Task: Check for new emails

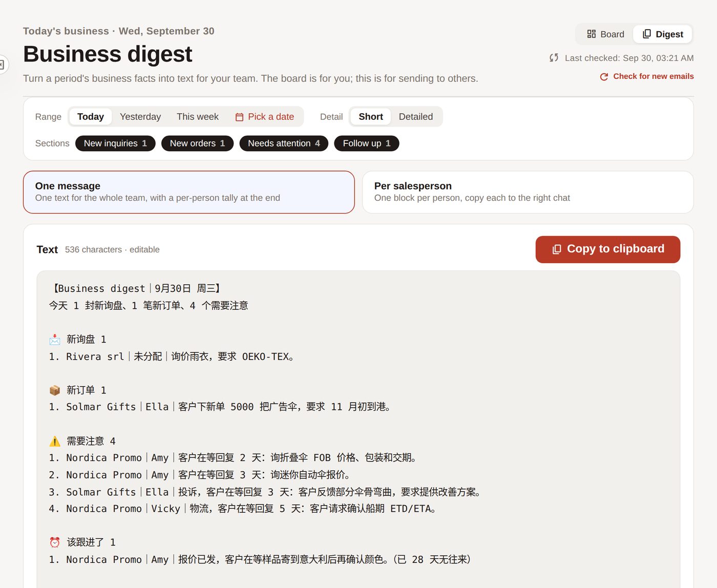Action: click(x=647, y=76)
